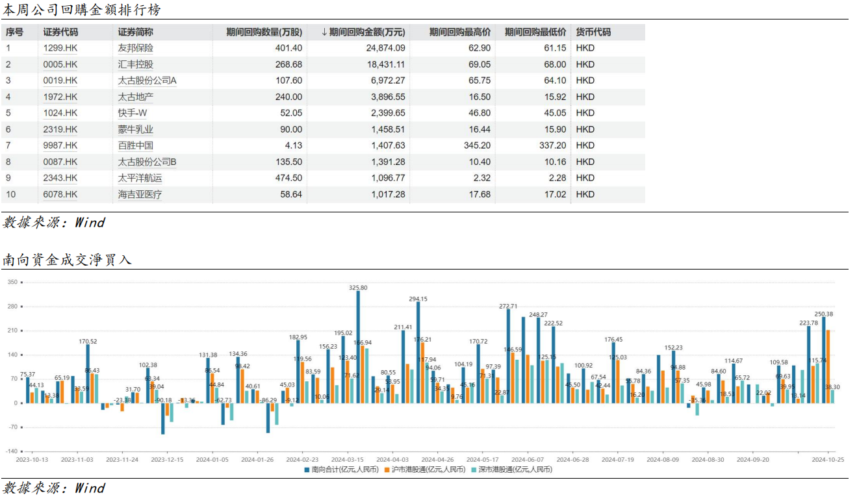Click the 數據來源：Wind note under the table
This screenshot has width=857, height=504.
pos(54,222)
